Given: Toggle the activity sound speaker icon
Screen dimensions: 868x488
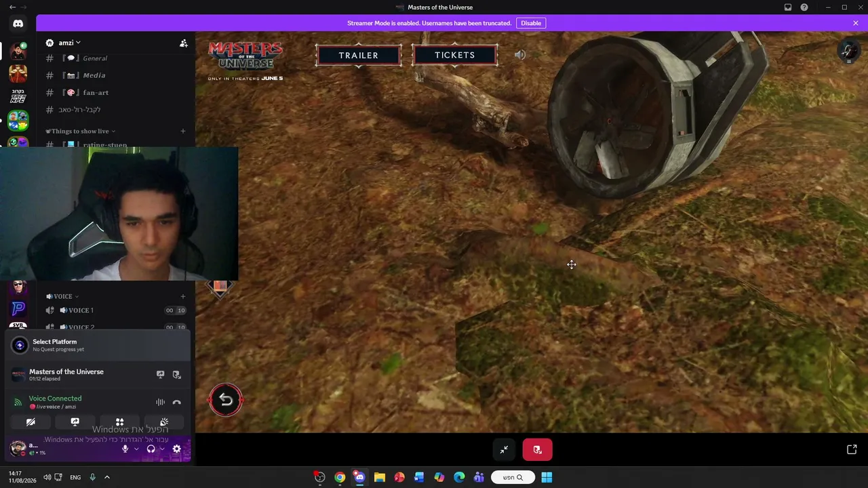Looking at the screenshot, I should pyautogui.click(x=519, y=55).
